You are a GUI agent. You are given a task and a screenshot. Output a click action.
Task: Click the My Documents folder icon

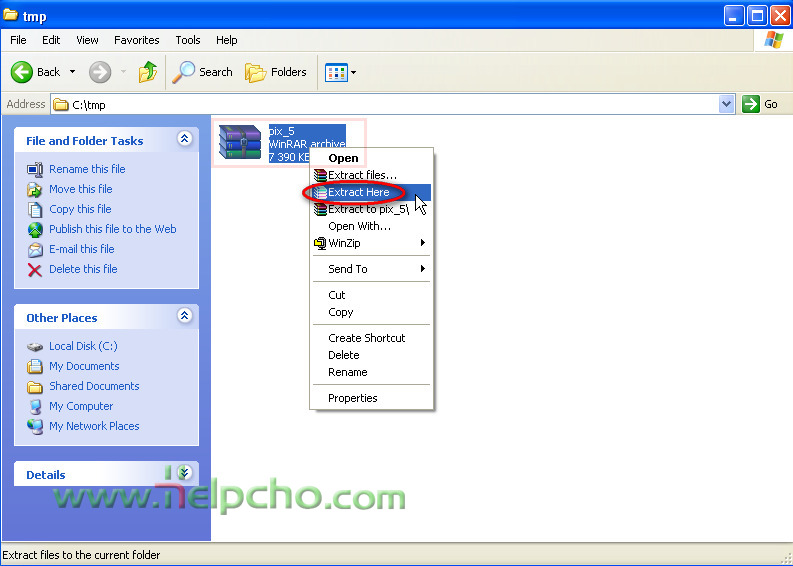[x=35, y=366]
